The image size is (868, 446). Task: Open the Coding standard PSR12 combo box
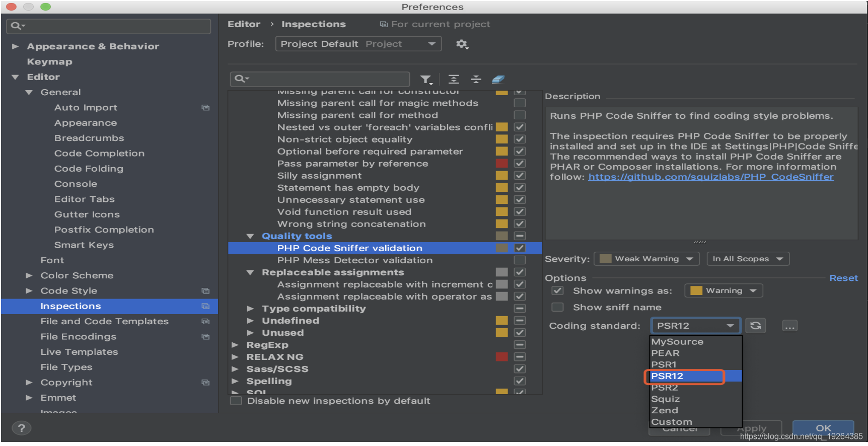(695, 326)
